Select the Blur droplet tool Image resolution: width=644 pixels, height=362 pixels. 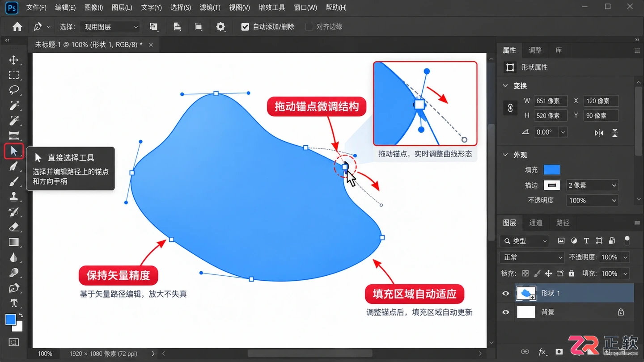(x=14, y=257)
